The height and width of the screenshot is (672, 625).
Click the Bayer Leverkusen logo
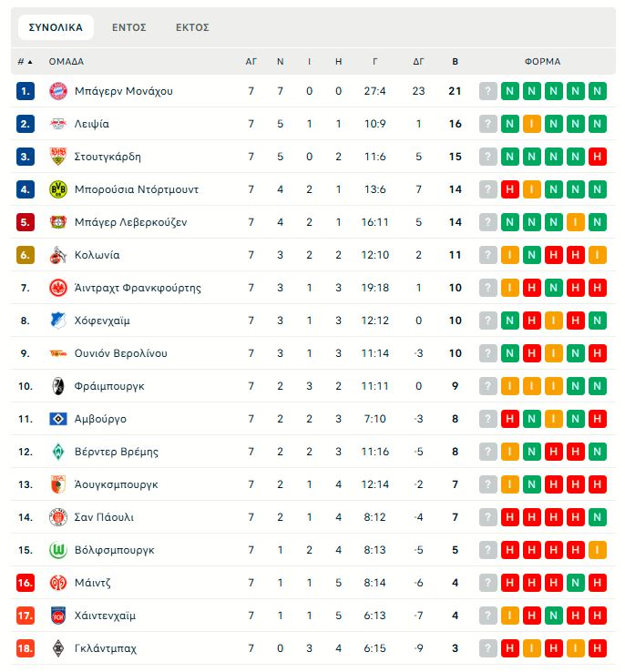click(x=58, y=222)
